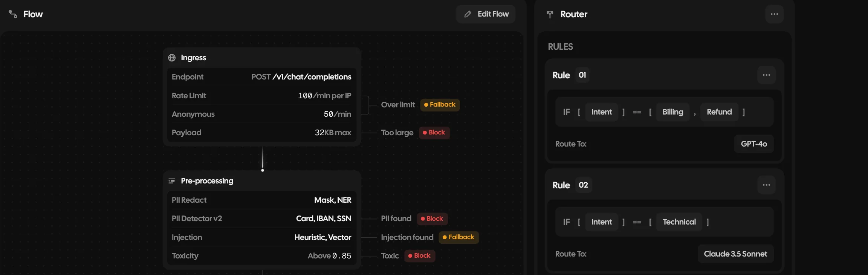Click the Too large Block badge

(434, 133)
